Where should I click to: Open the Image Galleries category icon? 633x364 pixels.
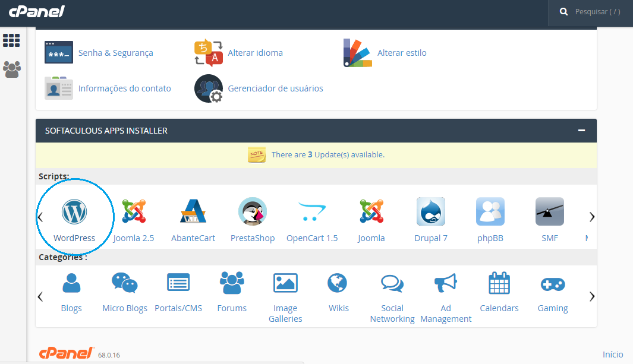click(x=285, y=283)
